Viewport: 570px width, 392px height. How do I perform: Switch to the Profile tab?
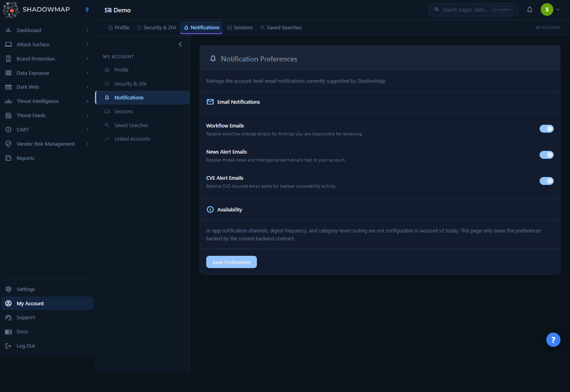click(119, 28)
